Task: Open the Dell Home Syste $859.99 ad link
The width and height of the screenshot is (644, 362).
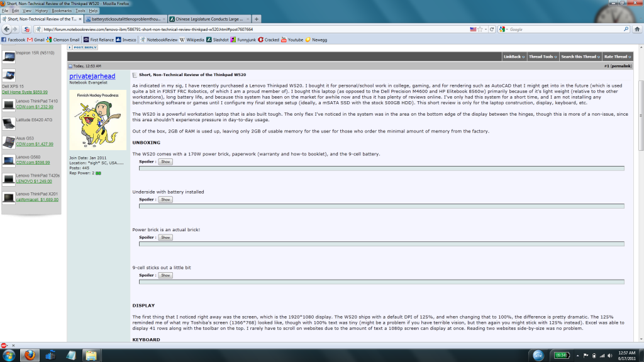Action: [25, 92]
